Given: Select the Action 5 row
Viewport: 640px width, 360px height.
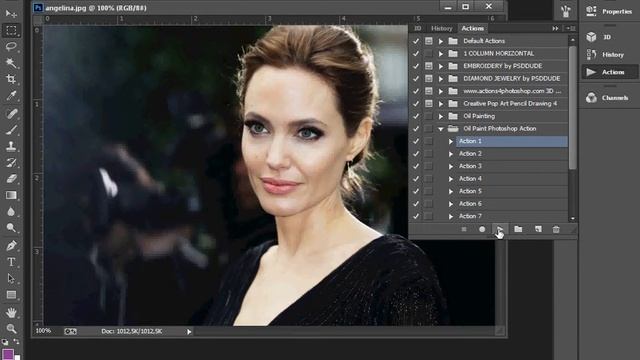Looking at the screenshot, I should 511,191.
